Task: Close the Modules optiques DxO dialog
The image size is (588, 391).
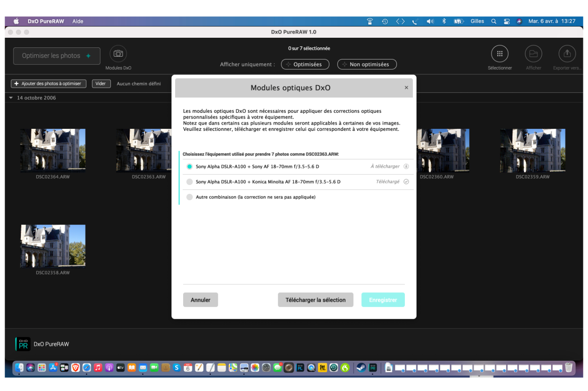Action: (406, 88)
